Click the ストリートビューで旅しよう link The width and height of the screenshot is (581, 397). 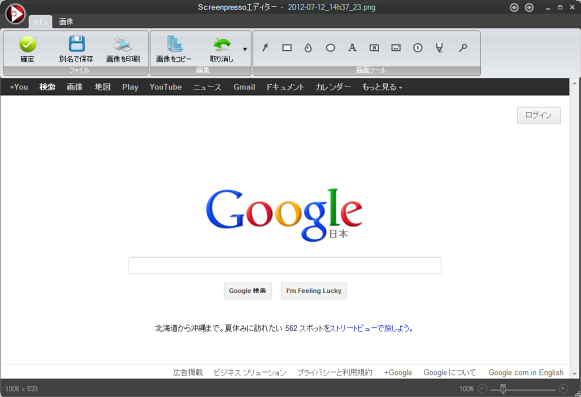[371, 328]
